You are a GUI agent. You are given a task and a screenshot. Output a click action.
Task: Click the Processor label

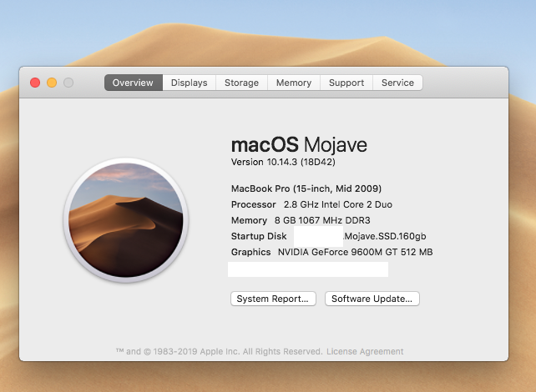coord(253,204)
